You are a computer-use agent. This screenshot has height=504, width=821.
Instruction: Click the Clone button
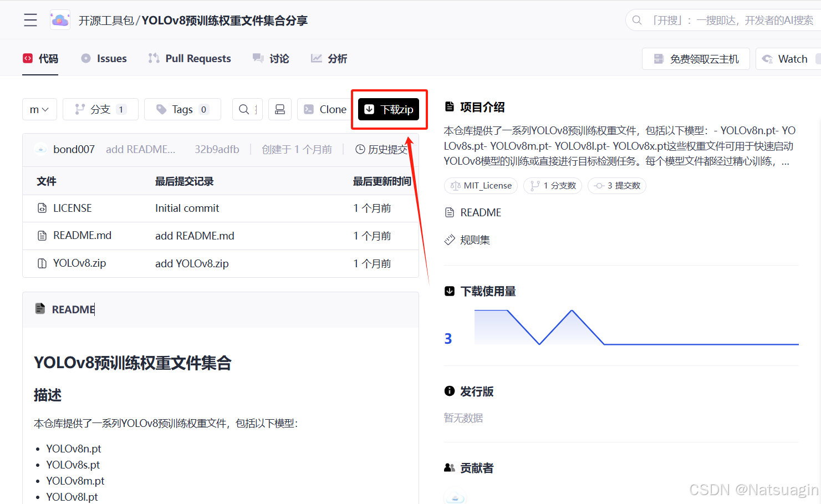[325, 109]
